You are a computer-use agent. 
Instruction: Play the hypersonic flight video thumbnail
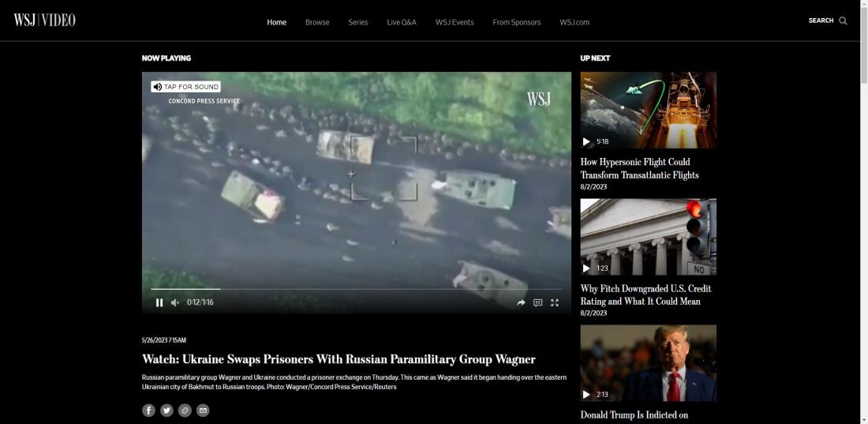point(648,111)
